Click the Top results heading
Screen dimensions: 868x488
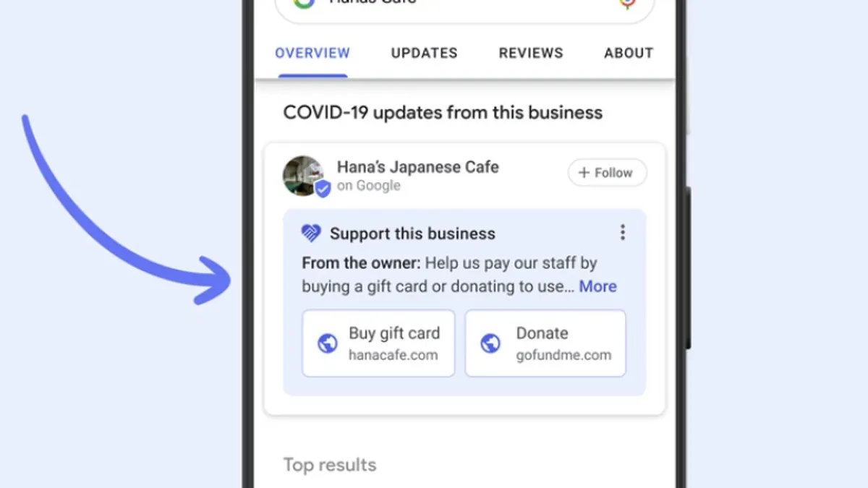tap(330, 464)
